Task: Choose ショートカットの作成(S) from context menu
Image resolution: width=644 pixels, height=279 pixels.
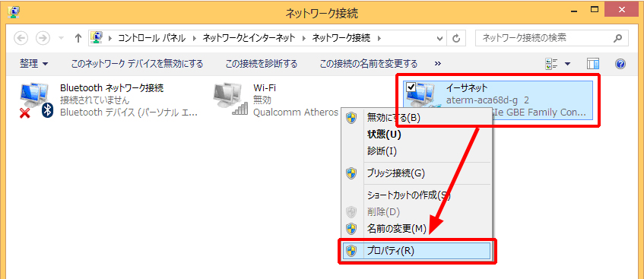Action: coord(416,195)
